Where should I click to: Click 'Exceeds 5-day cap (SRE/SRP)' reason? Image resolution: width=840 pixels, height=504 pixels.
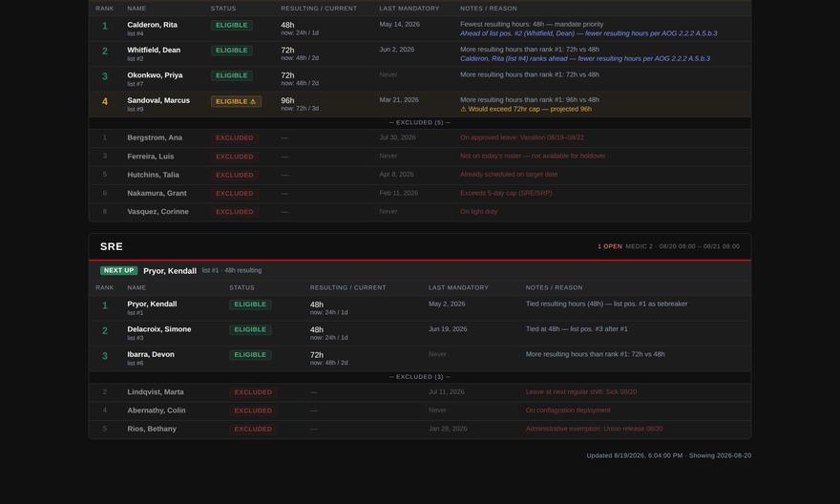pos(506,193)
